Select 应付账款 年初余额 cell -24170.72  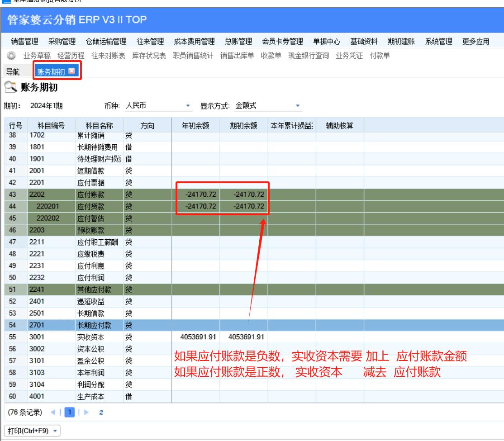pyautogui.click(x=195, y=194)
